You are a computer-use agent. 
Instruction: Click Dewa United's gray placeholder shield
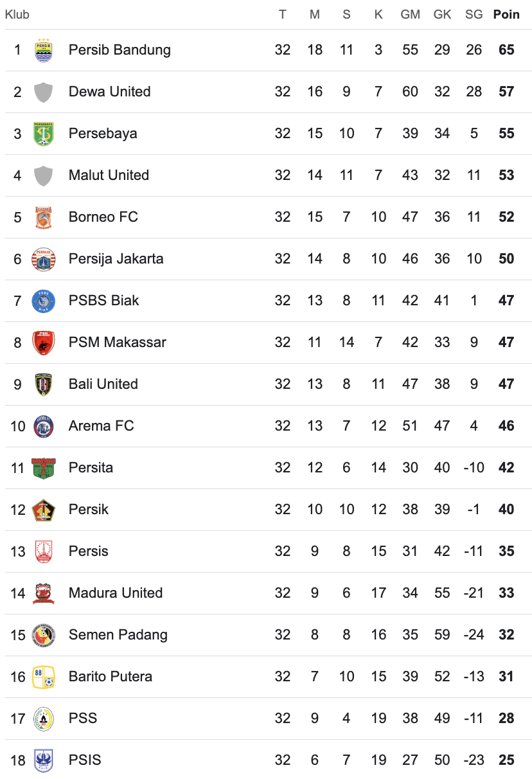point(43,92)
